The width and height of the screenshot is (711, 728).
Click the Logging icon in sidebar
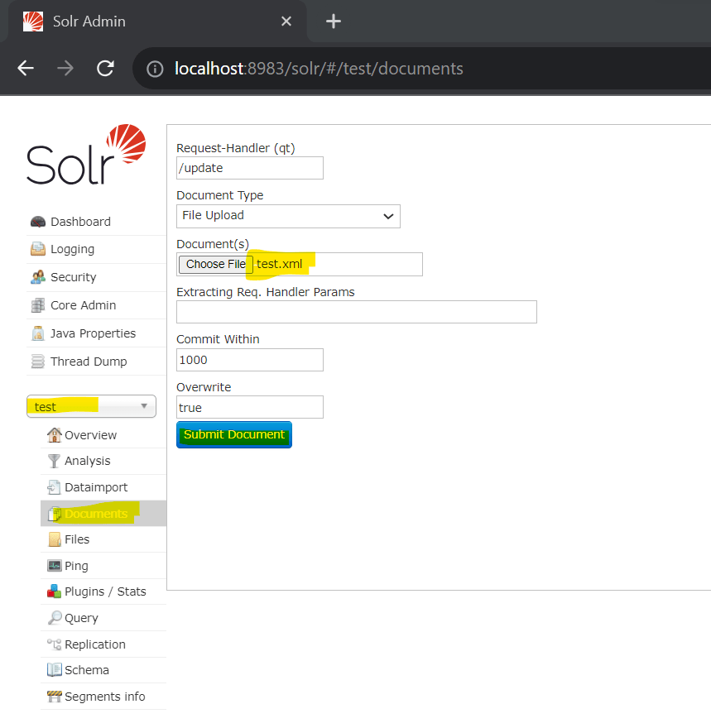(38, 249)
